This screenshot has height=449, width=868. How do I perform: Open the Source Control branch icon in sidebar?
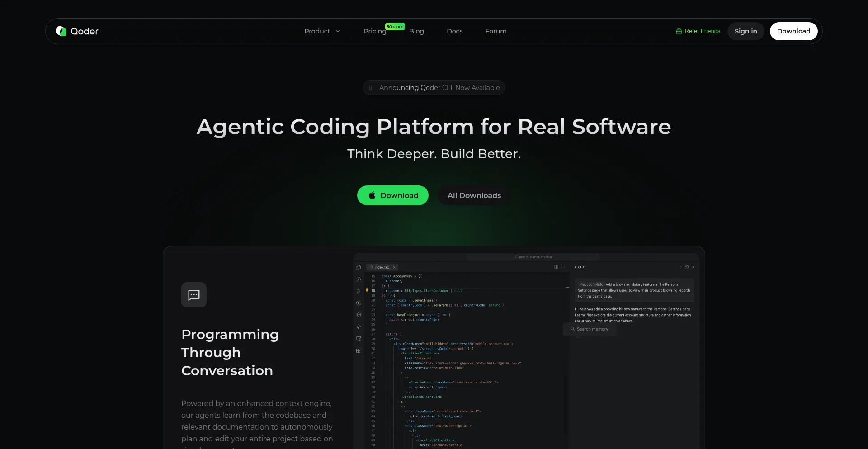pos(359,291)
